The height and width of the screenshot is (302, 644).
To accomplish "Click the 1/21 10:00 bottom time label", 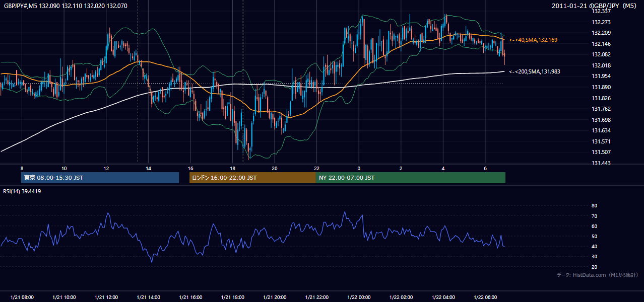I will point(64,297).
